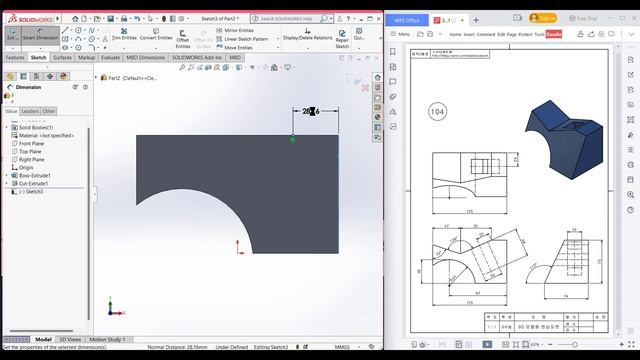Open the MBD Dimensions tab

click(x=145, y=58)
